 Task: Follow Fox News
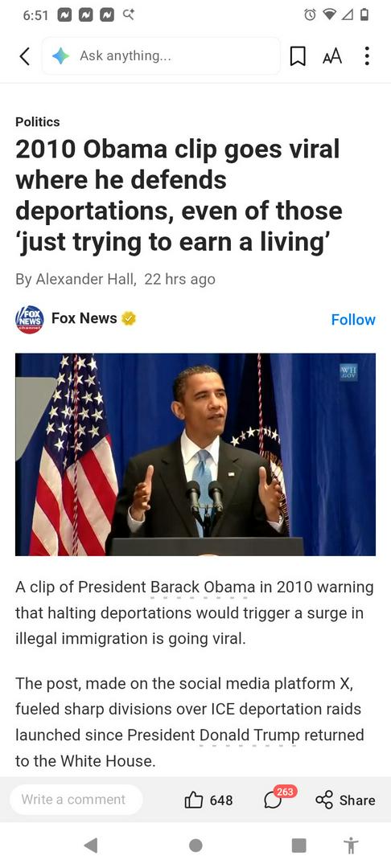click(353, 319)
